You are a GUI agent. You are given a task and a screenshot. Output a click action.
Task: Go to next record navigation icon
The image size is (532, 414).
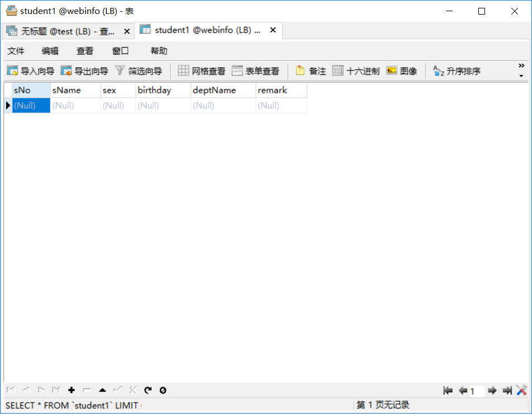(41, 390)
